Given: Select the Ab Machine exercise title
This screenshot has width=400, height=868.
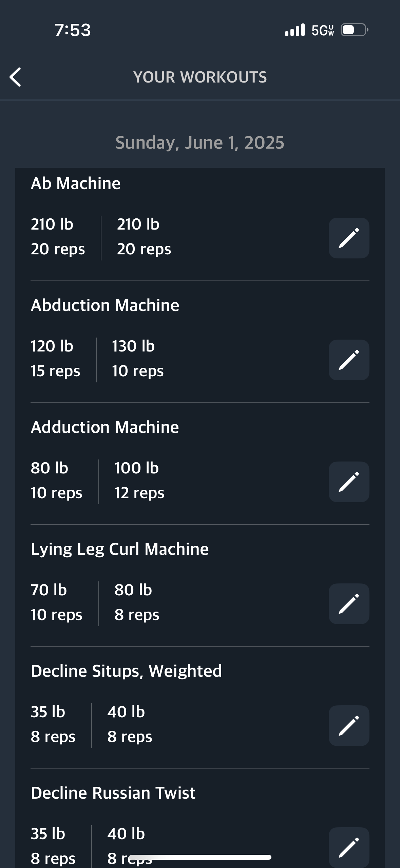Looking at the screenshot, I should pos(76,183).
